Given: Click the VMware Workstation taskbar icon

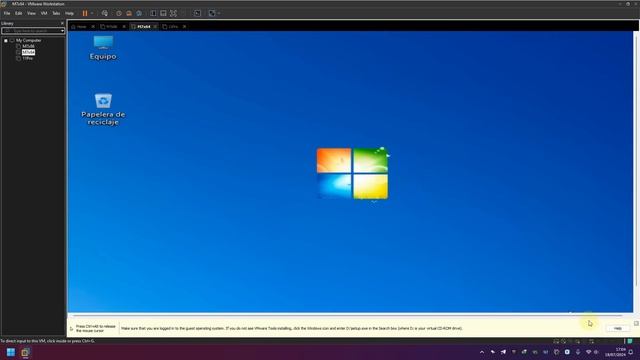Looking at the screenshot, I should coord(25,352).
